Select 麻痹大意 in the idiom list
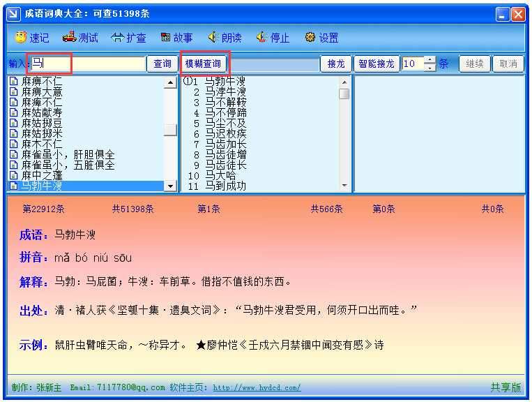This screenshot has height=402, width=532. (x=42, y=91)
